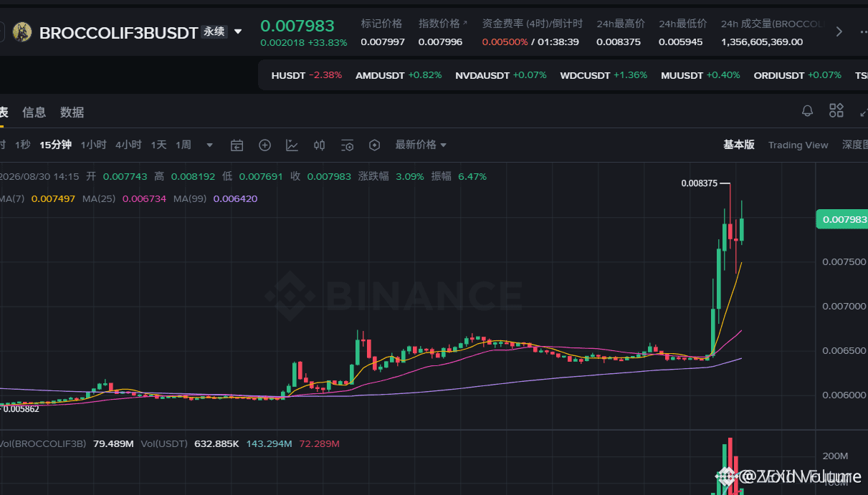Click the 24h最低价 value 0.005945

tap(681, 42)
